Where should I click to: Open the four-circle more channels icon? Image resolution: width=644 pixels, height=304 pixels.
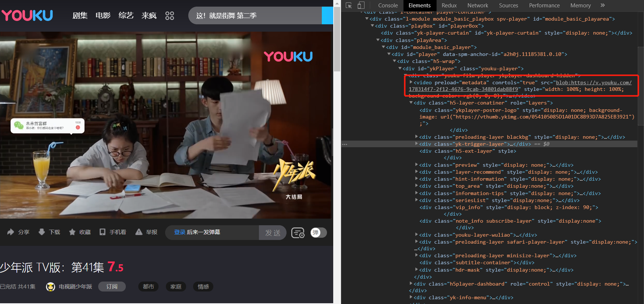[x=170, y=15]
